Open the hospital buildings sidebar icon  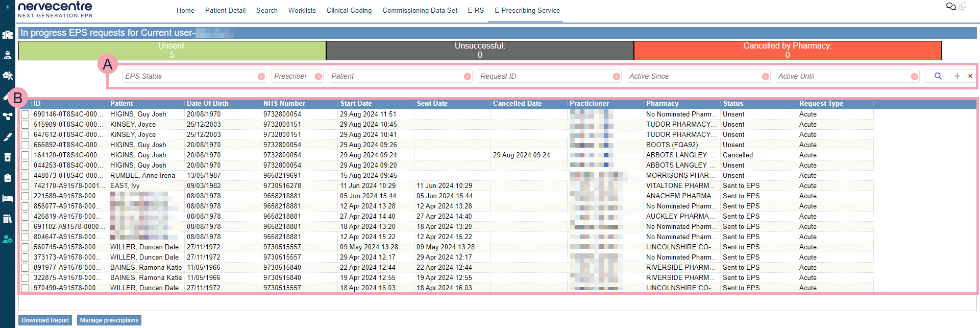click(x=8, y=35)
